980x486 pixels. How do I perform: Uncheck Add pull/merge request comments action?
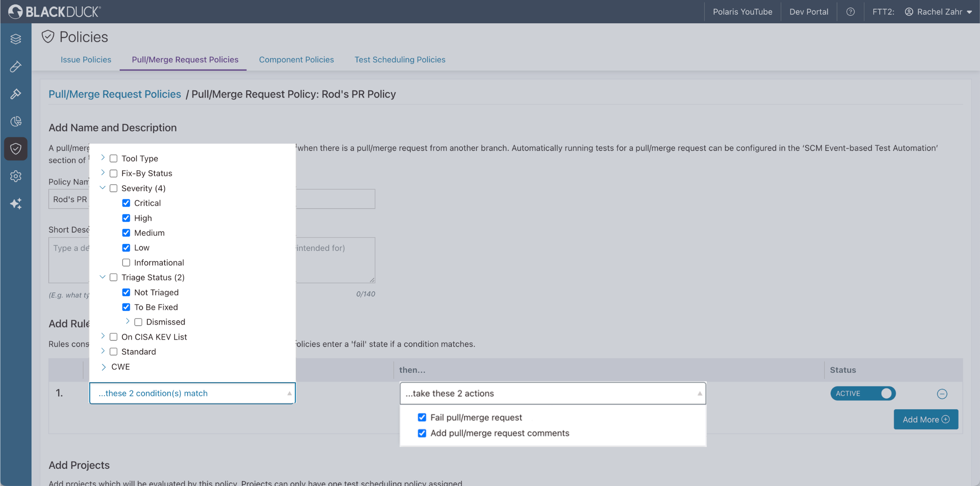pyautogui.click(x=422, y=433)
